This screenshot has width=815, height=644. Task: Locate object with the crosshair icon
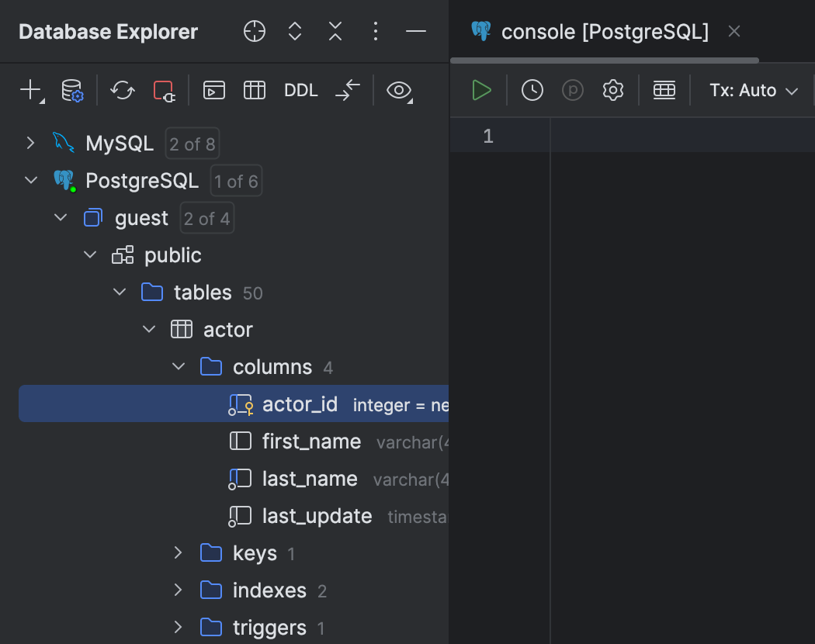click(x=254, y=31)
